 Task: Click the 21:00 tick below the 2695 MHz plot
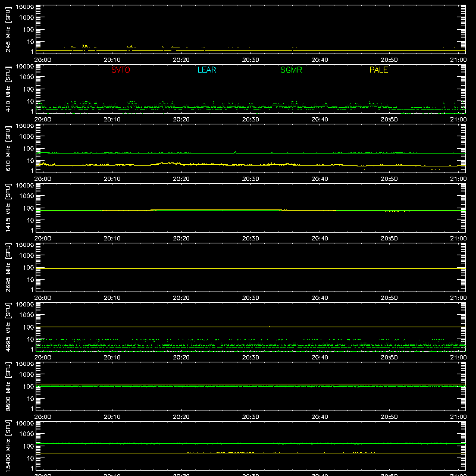click(x=458, y=298)
